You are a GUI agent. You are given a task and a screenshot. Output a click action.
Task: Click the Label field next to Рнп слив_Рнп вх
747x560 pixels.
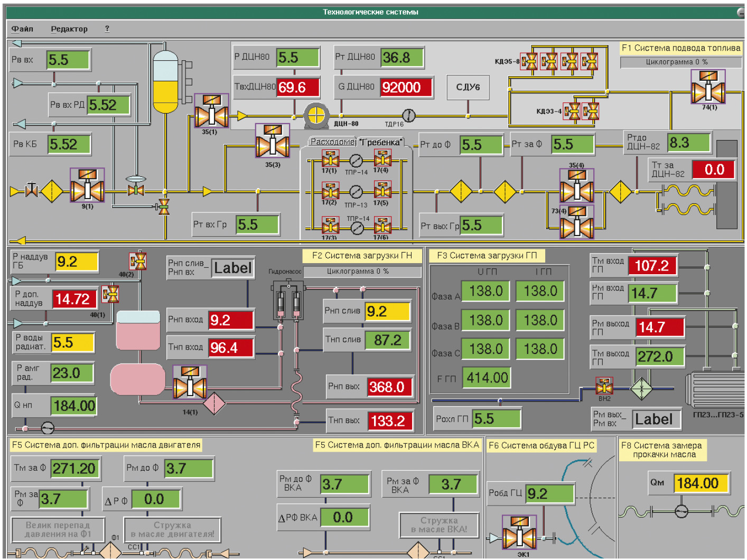click(232, 268)
